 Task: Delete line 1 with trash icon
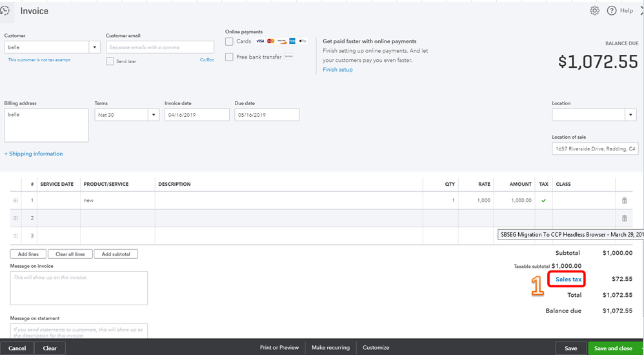pyautogui.click(x=624, y=201)
